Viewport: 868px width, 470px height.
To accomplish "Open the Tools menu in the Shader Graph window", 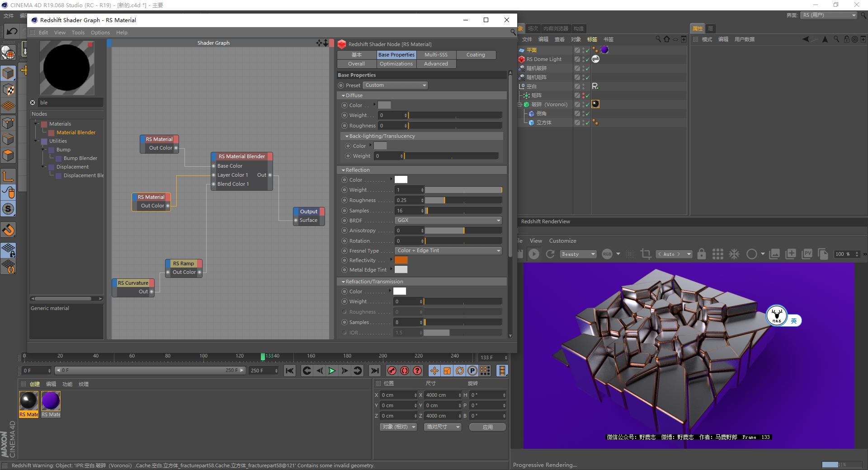I will coord(78,32).
